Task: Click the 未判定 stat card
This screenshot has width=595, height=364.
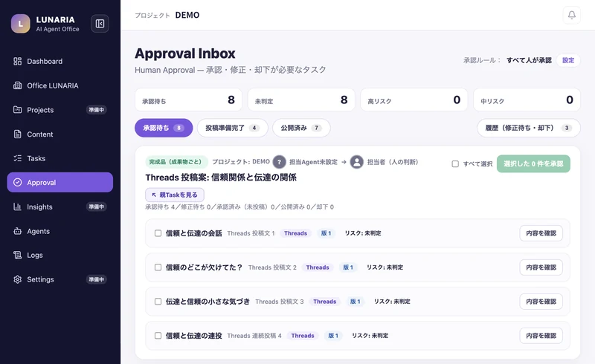Action: pyautogui.click(x=301, y=100)
